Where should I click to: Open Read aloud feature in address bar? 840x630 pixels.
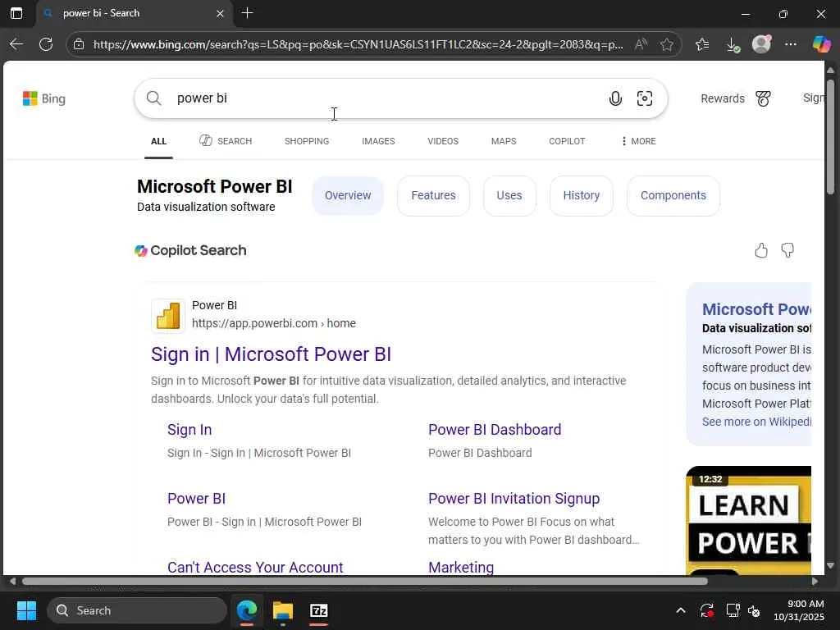641,44
